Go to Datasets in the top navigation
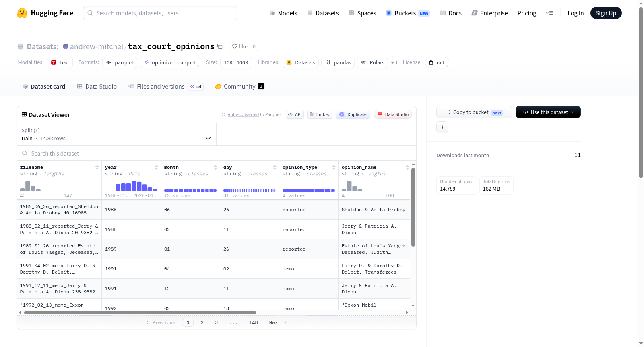Viewport: 644px width, 347px height. point(323,13)
